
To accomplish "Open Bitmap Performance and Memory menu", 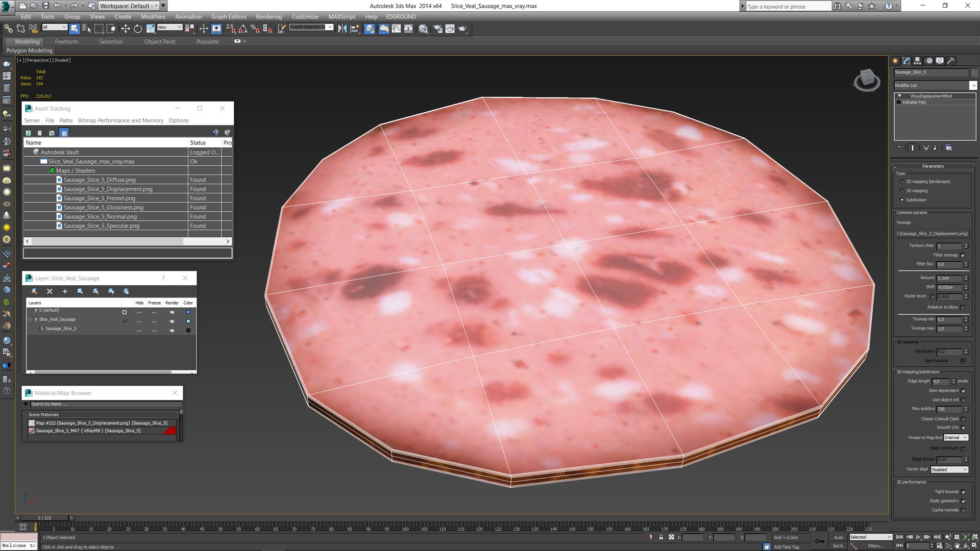I will pyautogui.click(x=120, y=120).
